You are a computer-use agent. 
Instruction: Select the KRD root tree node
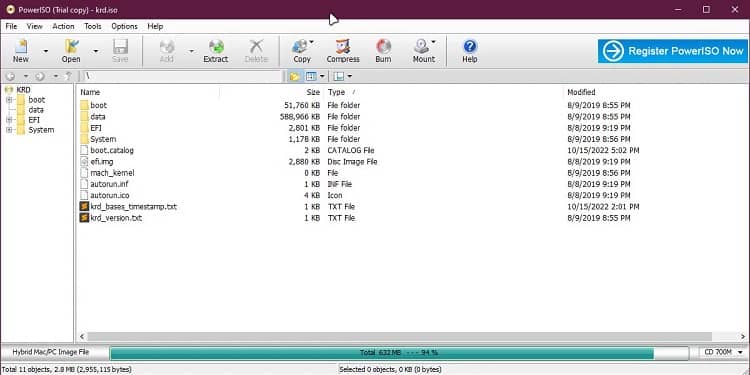(x=23, y=90)
